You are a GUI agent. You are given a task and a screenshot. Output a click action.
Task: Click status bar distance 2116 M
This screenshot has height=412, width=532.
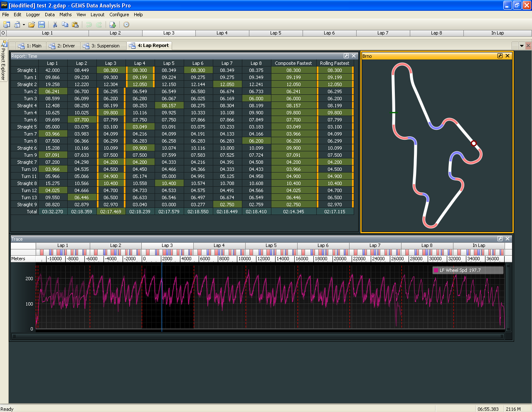click(513, 409)
